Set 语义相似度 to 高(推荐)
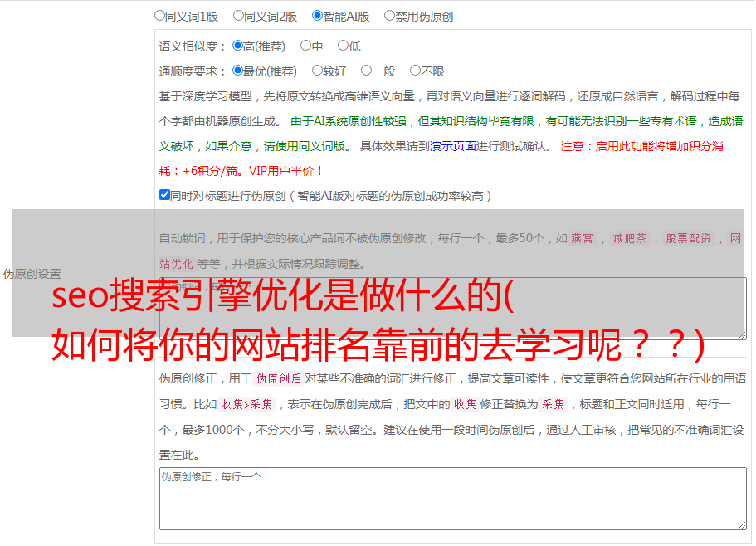Viewport: 756px width, 546px height. [237, 46]
